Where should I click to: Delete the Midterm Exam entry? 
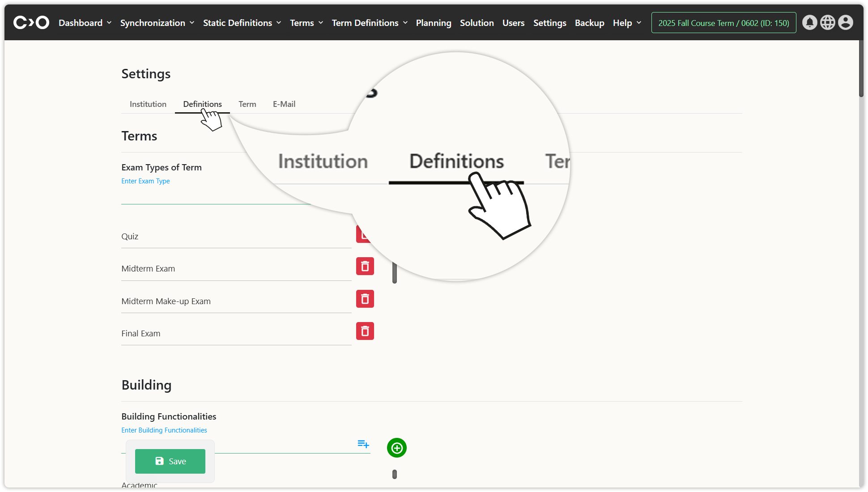click(365, 267)
